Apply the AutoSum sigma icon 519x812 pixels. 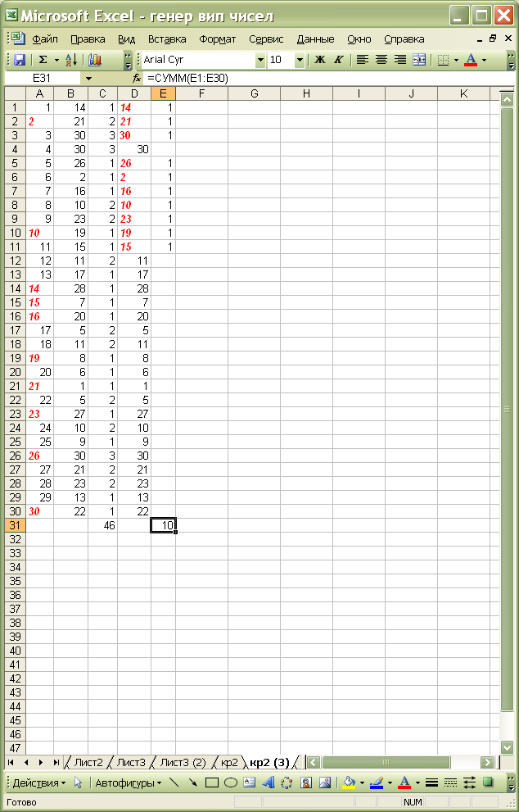tap(43, 60)
